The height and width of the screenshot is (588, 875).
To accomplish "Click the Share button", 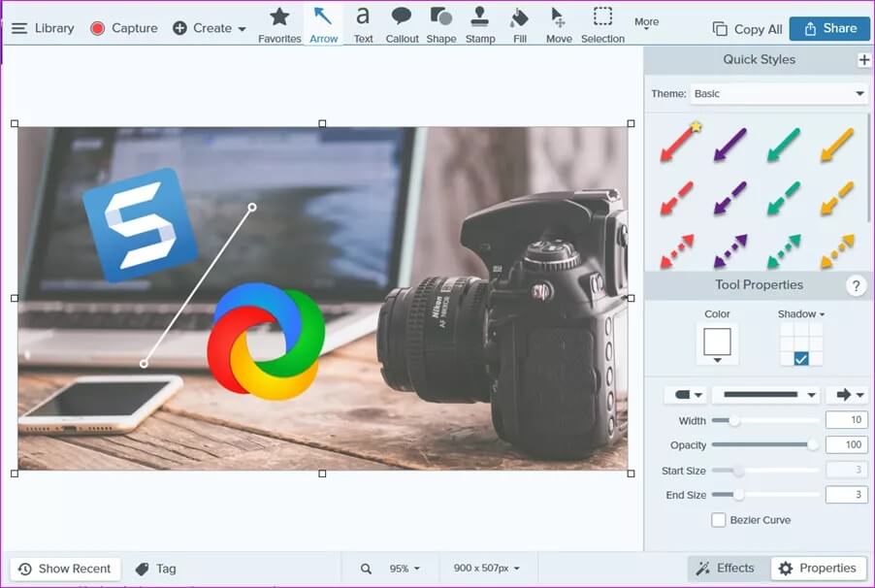I will point(829,28).
